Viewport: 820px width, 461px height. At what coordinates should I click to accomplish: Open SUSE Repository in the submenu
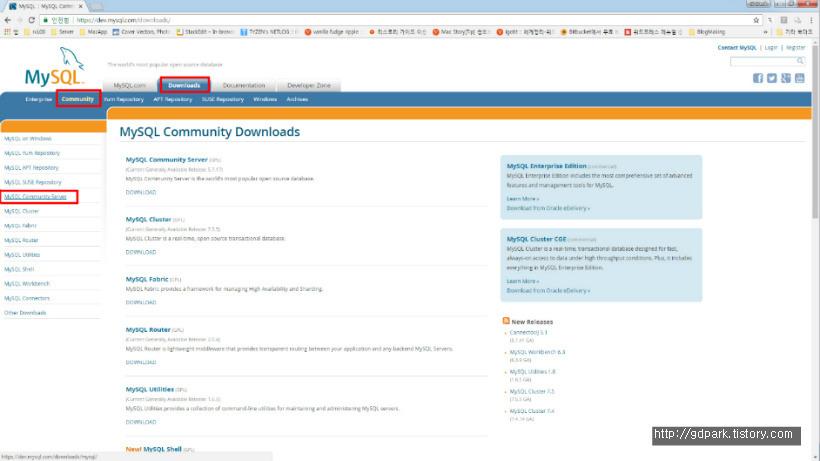point(223,99)
